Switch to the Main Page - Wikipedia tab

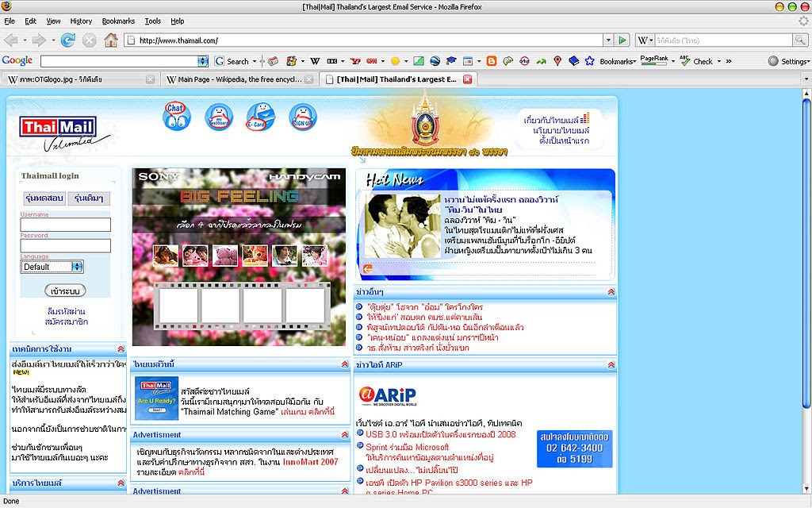pyautogui.click(x=238, y=79)
